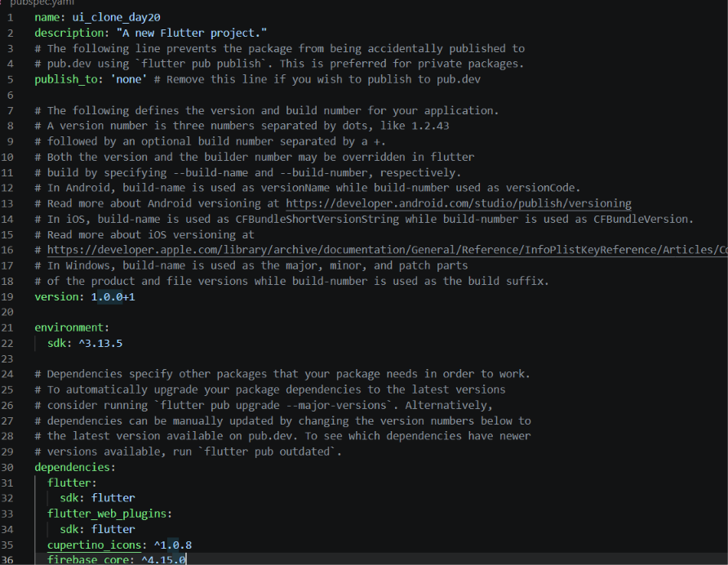Click the publish_to key

[x=65, y=79]
